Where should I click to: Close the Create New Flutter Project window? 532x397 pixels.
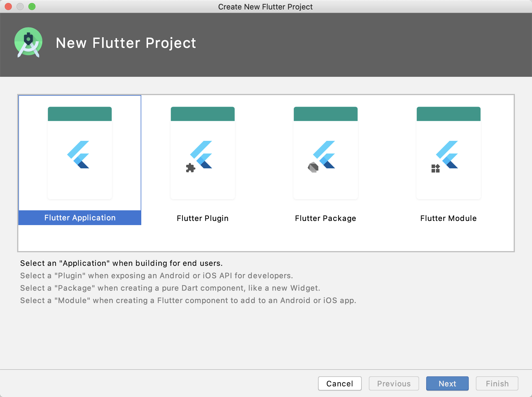(8, 6)
